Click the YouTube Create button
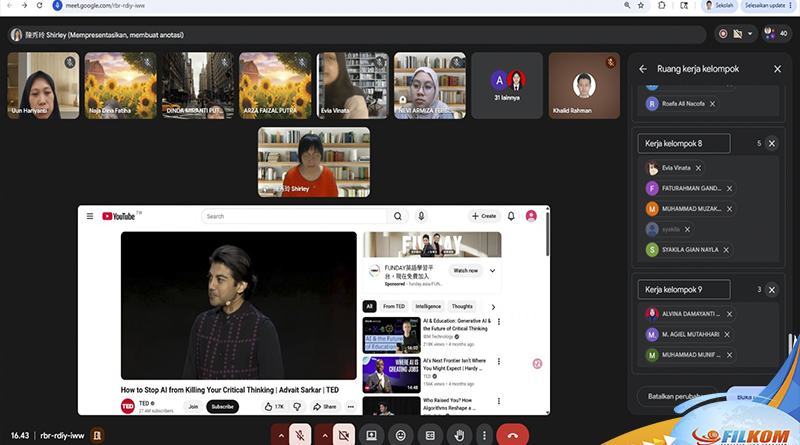The height and width of the screenshot is (445, 800). tap(484, 216)
